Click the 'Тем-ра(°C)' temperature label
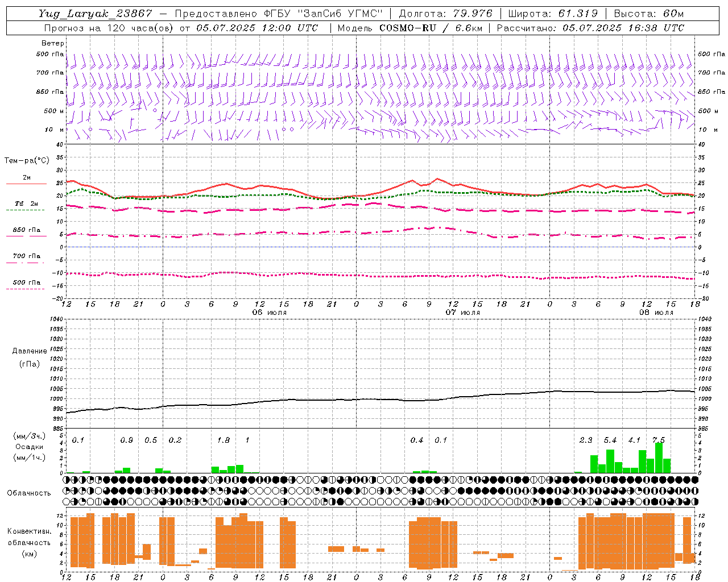Viewport: 728px width, 582px height. pyautogui.click(x=27, y=161)
